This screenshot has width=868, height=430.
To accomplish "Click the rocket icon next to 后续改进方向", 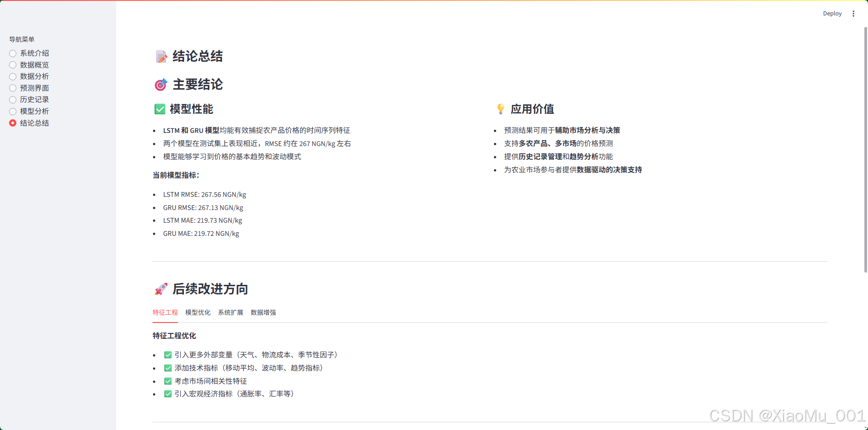I will tap(160, 289).
